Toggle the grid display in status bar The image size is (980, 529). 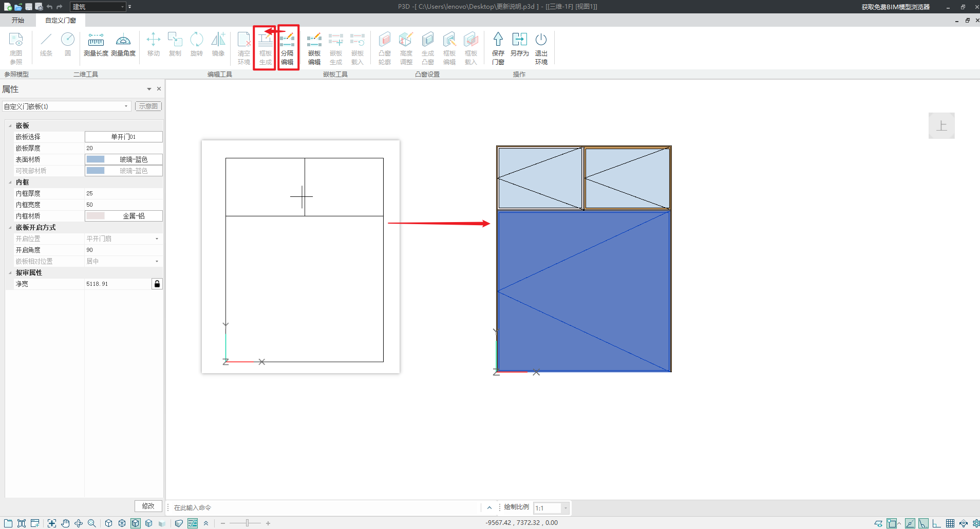(x=950, y=523)
